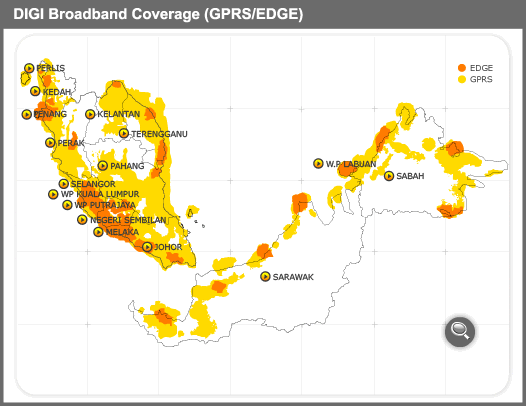Click the arrow icon beside SARAWAK
Viewport: 526px width, 406px height.
(265, 277)
